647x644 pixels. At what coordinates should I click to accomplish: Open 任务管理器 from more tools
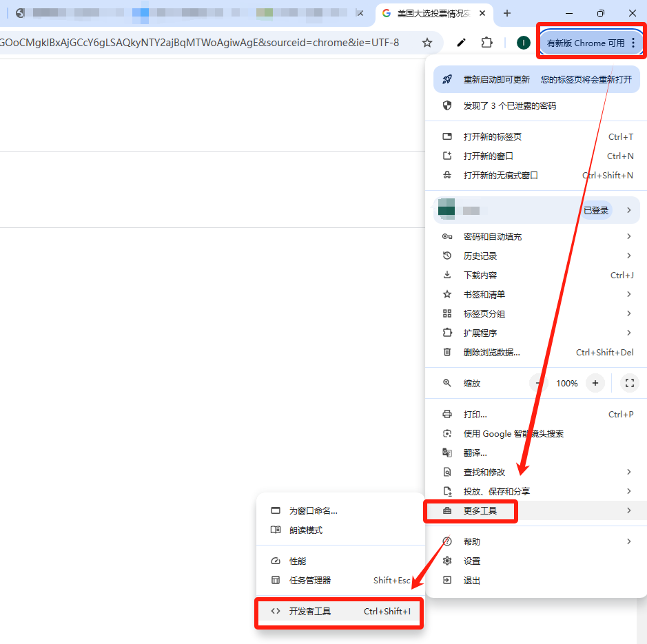[x=310, y=580]
